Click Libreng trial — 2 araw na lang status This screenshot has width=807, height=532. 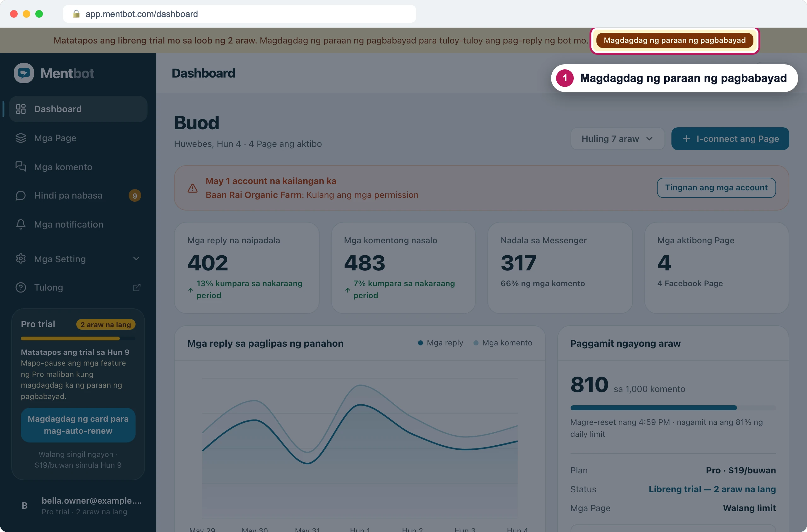(712, 489)
